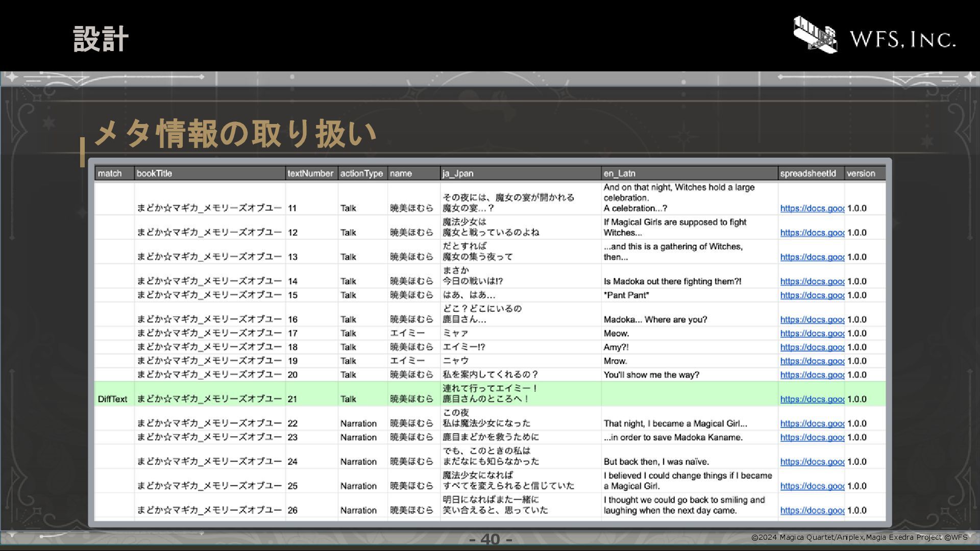980x551 pixels.
Task: Click the empty en_Latn cell in row 21
Action: (690, 394)
